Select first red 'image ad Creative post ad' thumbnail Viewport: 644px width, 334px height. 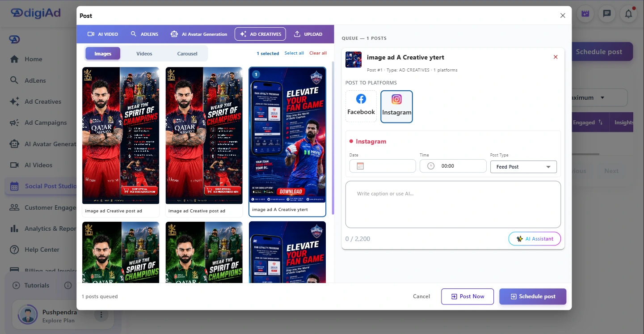[121, 135]
